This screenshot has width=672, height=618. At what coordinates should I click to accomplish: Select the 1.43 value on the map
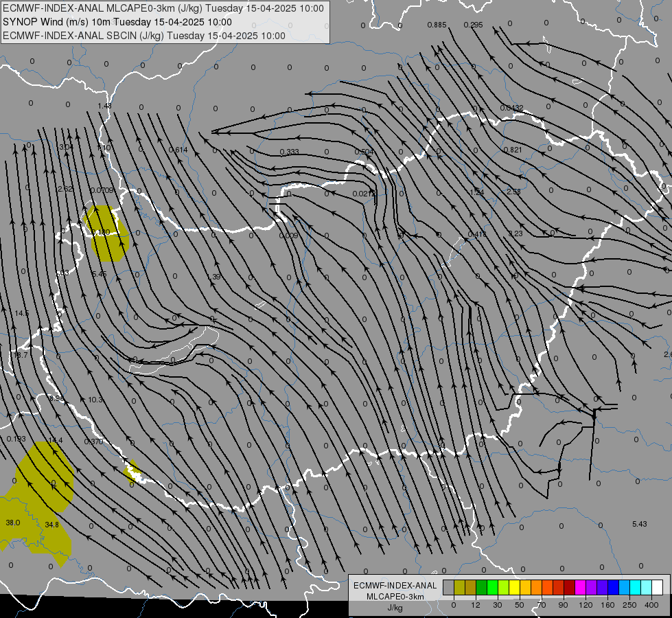click(104, 106)
